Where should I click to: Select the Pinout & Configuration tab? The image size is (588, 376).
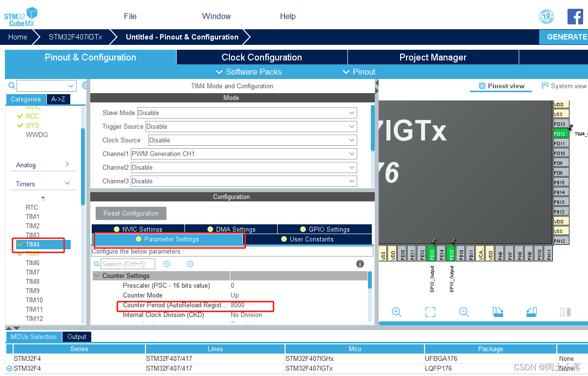90,57
